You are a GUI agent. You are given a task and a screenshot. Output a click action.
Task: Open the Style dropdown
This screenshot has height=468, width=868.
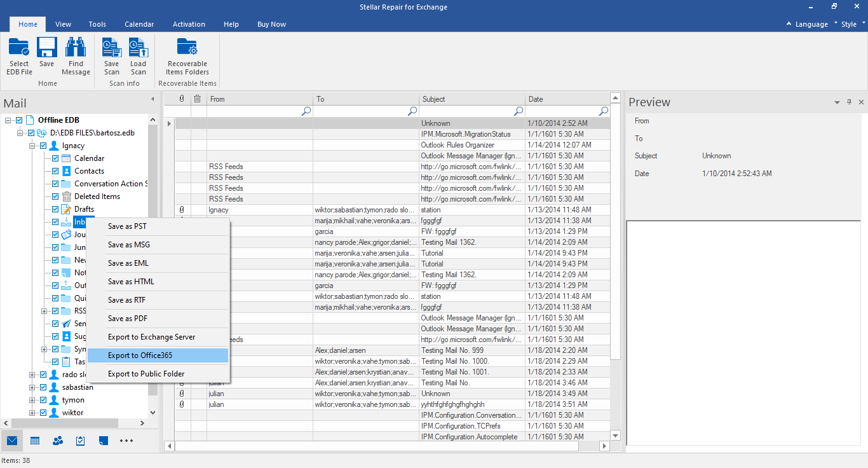(x=853, y=24)
